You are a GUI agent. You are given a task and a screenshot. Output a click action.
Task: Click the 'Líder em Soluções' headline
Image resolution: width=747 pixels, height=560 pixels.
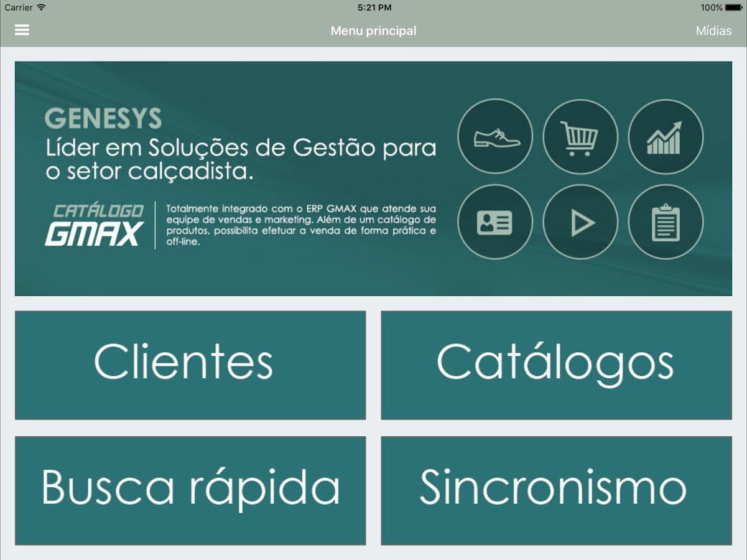pos(241,159)
